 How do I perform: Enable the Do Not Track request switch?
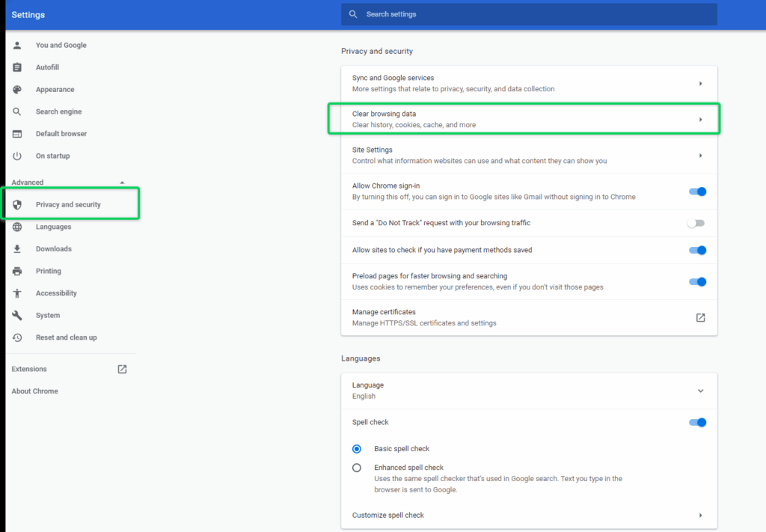pyautogui.click(x=696, y=223)
